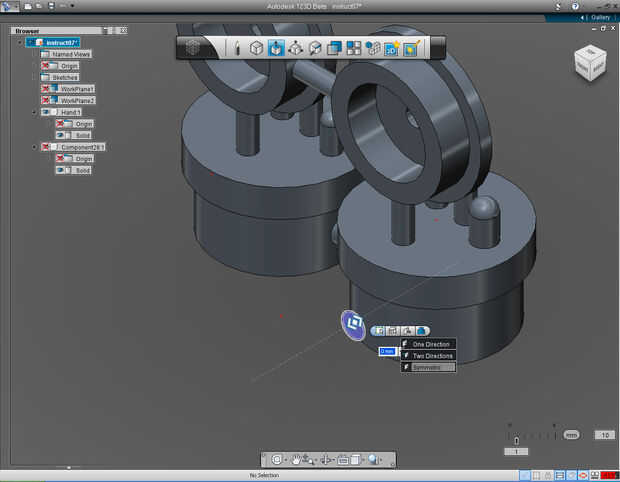Collapse the Hand:1 tree node
The image size is (620, 482).
click(34, 112)
